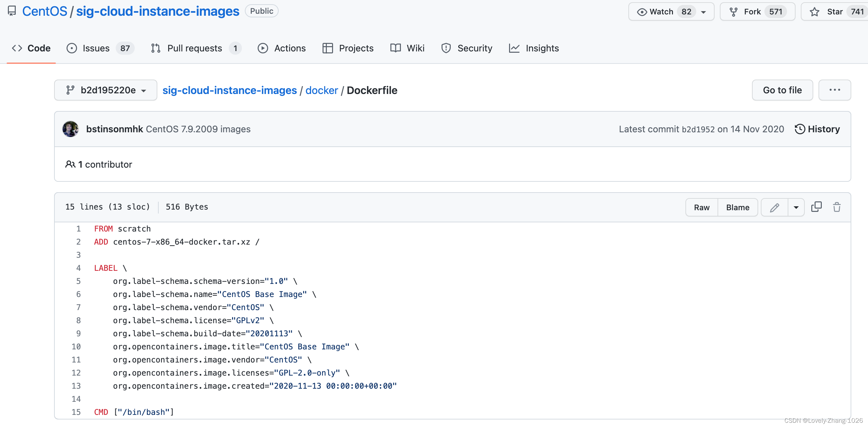
Task: Open bstinsonmhk's avatar image
Action: pyautogui.click(x=70, y=129)
